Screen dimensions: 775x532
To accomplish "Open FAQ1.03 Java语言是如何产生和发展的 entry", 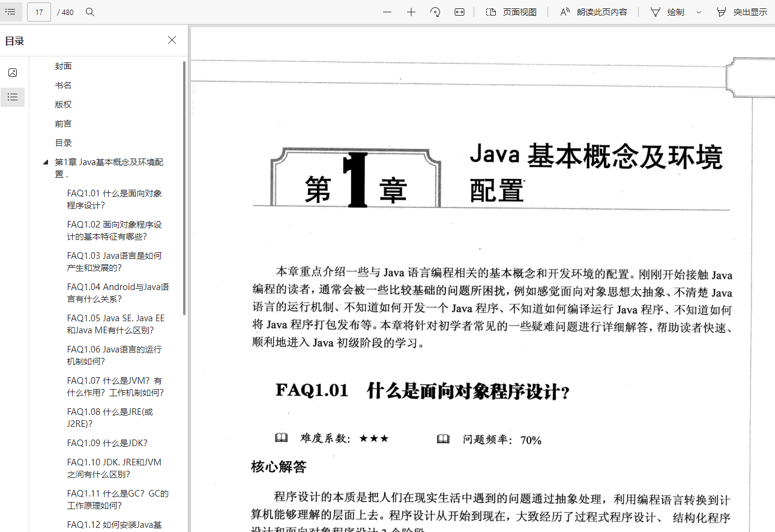I will click(114, 262).
